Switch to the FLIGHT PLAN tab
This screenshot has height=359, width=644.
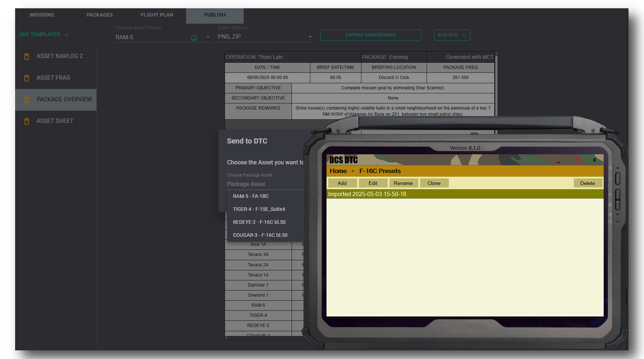pyautogui.click(x=157, y=15)
